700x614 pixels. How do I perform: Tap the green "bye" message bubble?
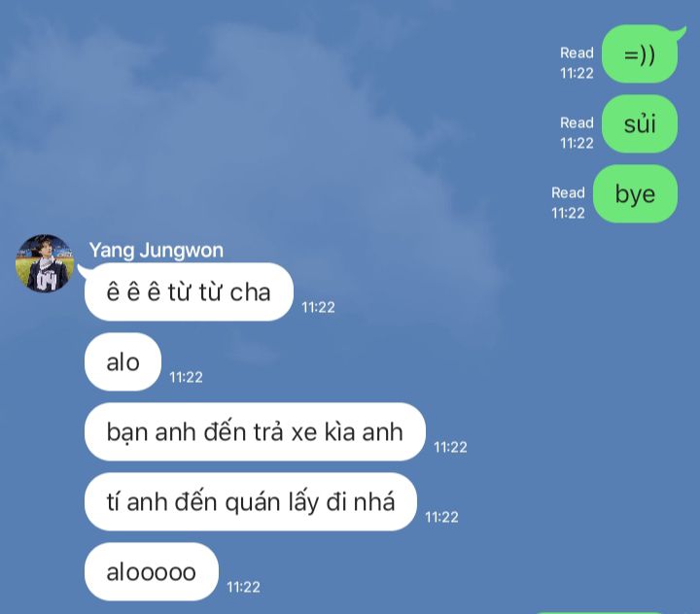[635, 193]
